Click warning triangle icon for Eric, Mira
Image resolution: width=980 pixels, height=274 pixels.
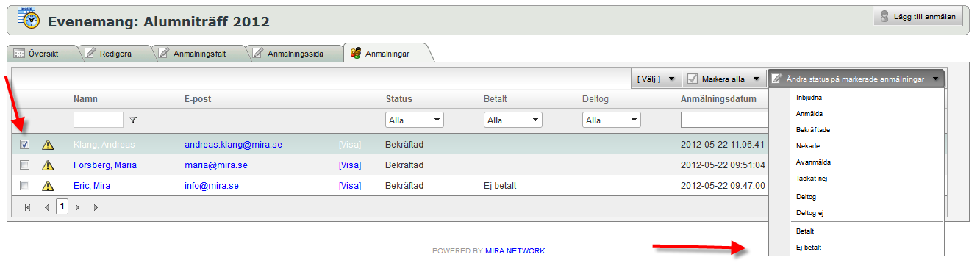[49, 186]
